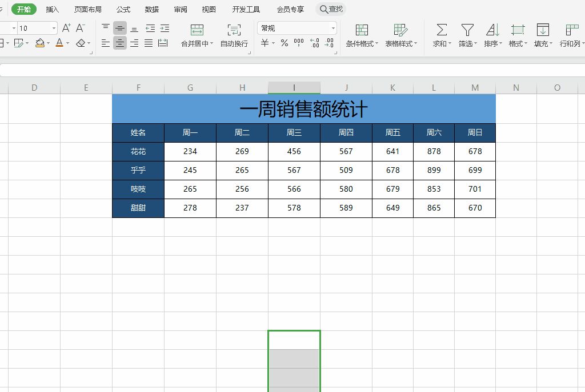
Task: Click the Filter (筛选) funnel icon
Action: click(x=467, y=30)
